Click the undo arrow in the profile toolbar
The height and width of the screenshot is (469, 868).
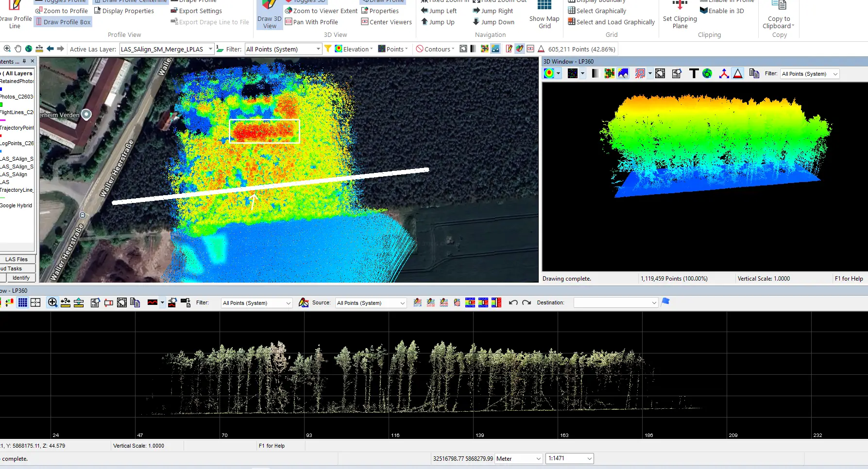[x=513, y=302]
